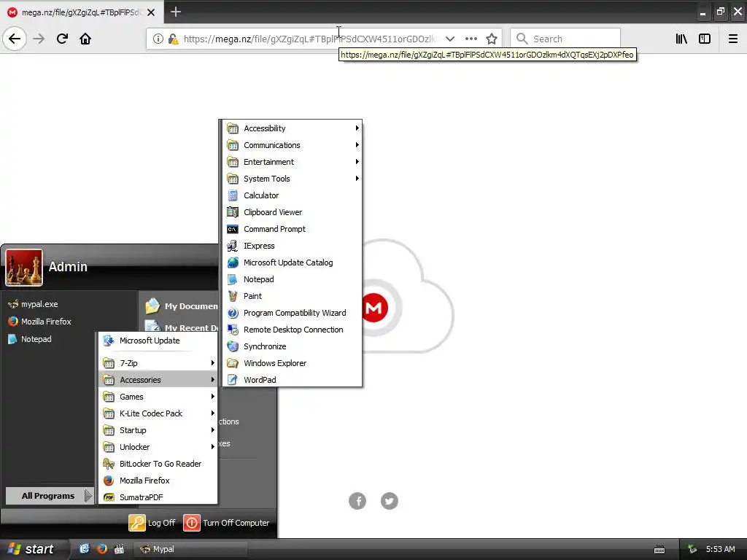Launch IExpress from Accessories

[292, 246]
